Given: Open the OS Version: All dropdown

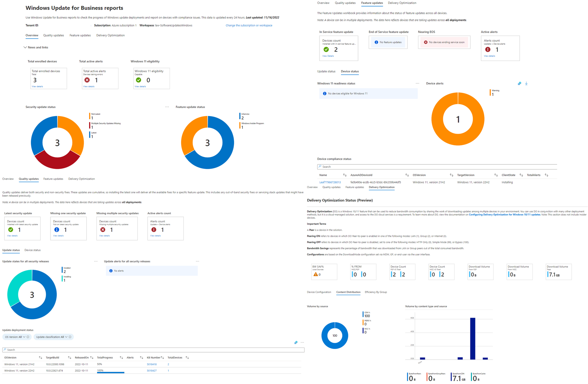Looking at the screenshot, I should [x=15, y=337].
